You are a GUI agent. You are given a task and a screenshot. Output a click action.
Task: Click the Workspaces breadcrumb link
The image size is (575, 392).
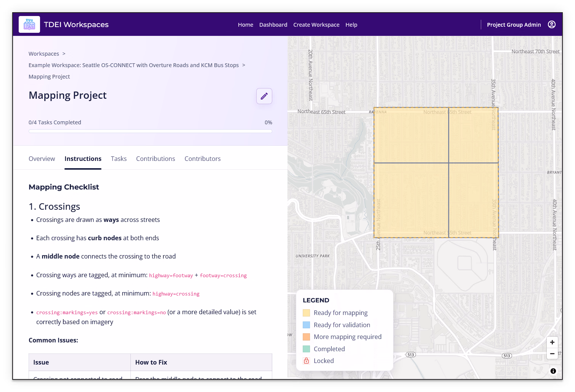(x=44, y=54)
